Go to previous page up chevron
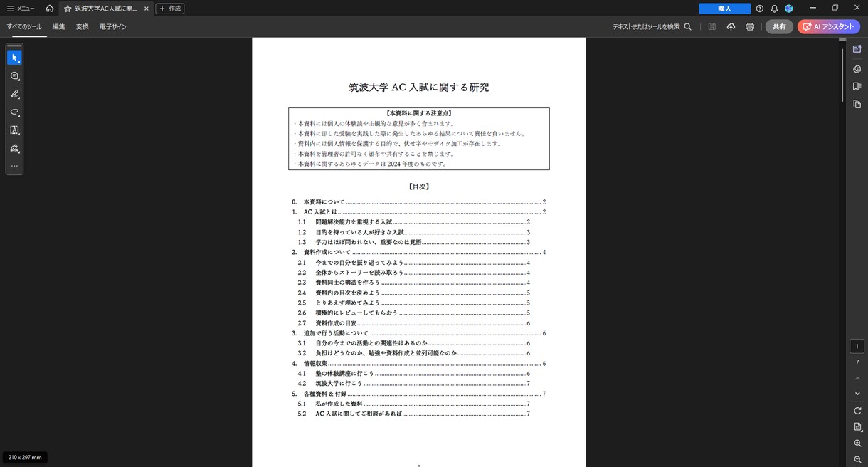This screenshot has width=868, height=467. tap(857, 378)
